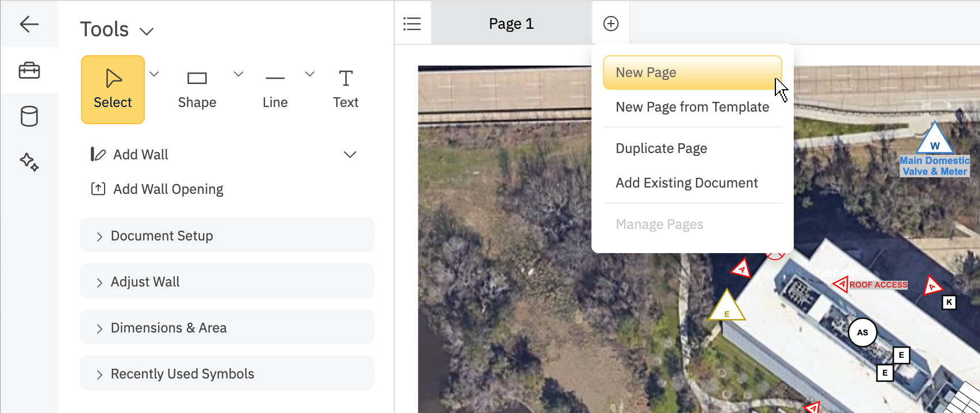Open the Line tool options arrow
980x413 pixels.
(310, 74)
